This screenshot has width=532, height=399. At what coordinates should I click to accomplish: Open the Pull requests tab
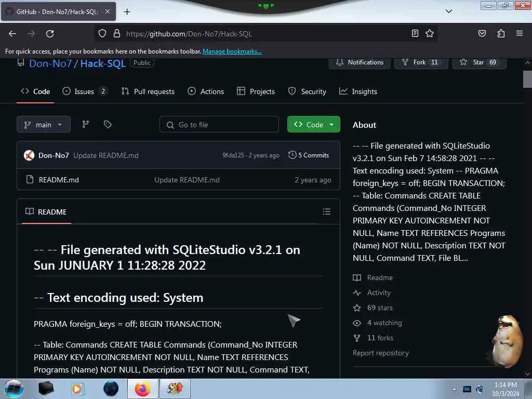(148, 91)
